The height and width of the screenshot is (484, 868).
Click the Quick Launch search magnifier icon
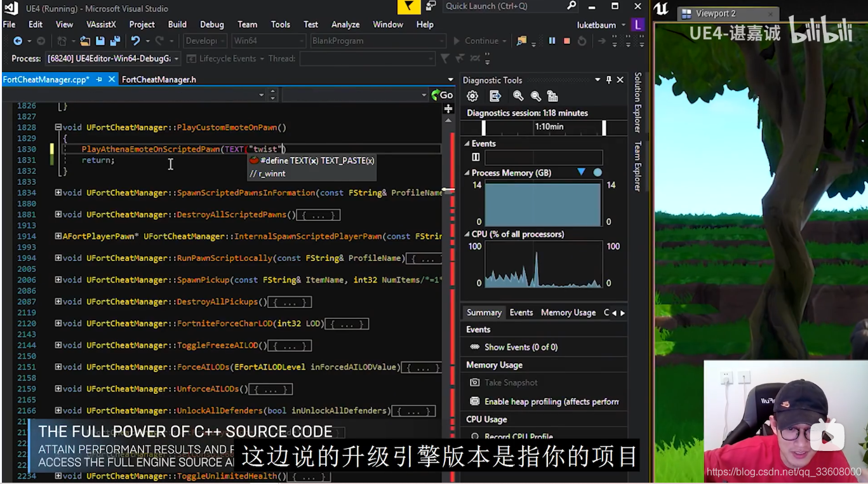571,6
